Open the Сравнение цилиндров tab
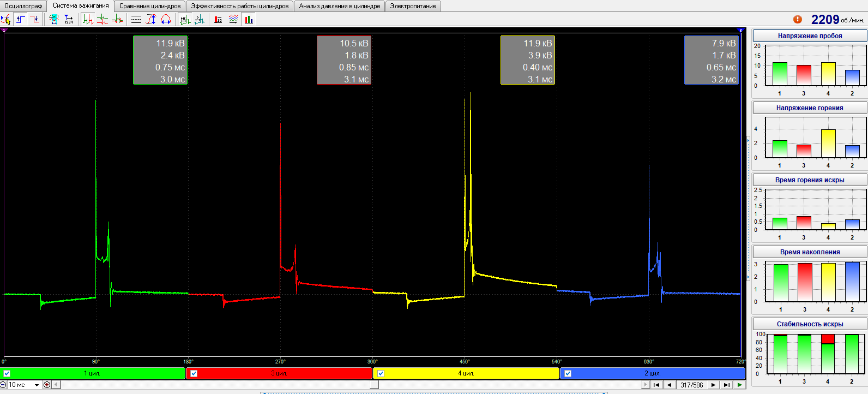 150,6
